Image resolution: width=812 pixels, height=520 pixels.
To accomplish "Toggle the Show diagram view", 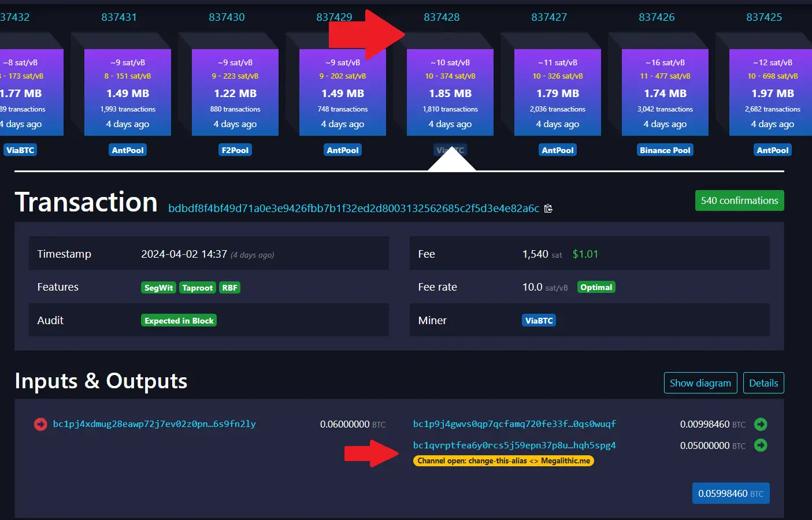I will 700,382.
